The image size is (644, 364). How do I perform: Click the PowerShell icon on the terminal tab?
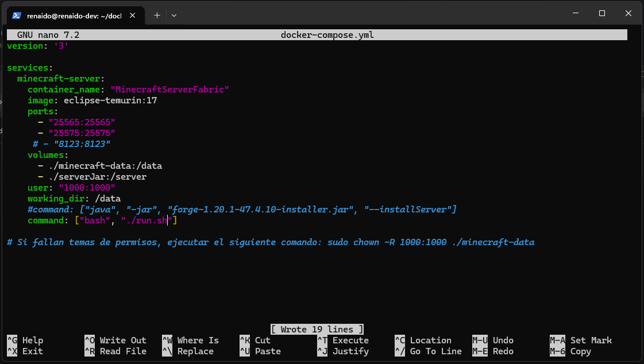pos(17,16)
